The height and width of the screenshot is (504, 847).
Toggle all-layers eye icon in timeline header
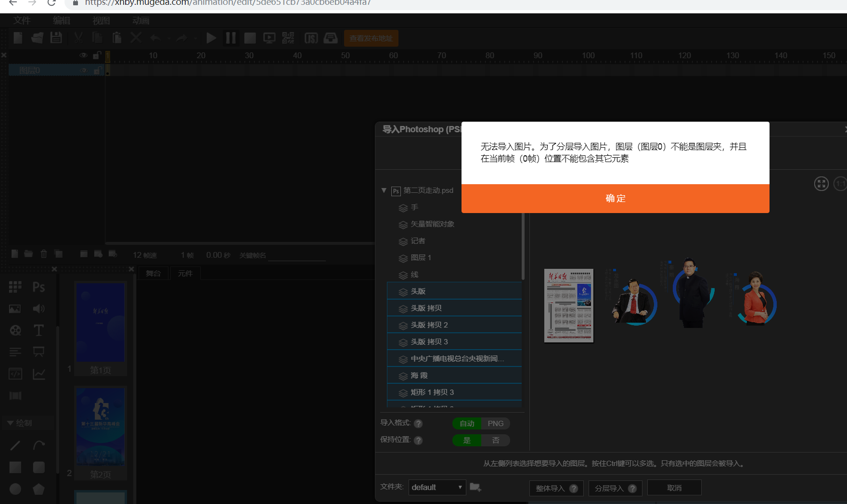pyautogui.click(x=83, y=55)
